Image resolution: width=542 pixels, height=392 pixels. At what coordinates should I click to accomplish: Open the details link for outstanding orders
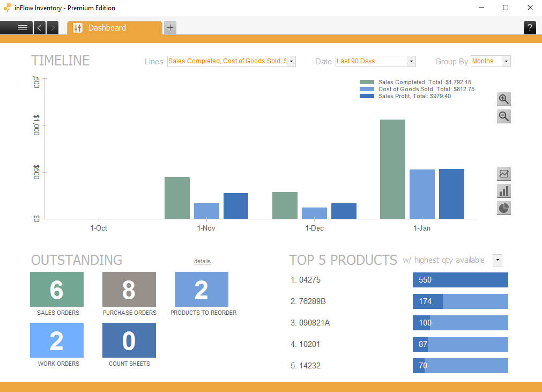(x=202, y=261)
